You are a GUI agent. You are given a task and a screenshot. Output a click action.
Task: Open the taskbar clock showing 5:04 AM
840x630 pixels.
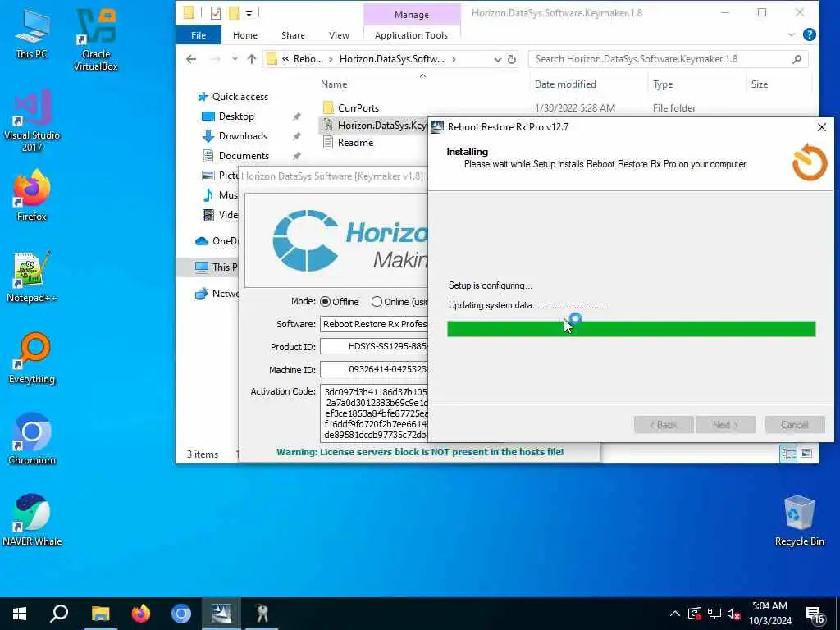coord(769,614)
